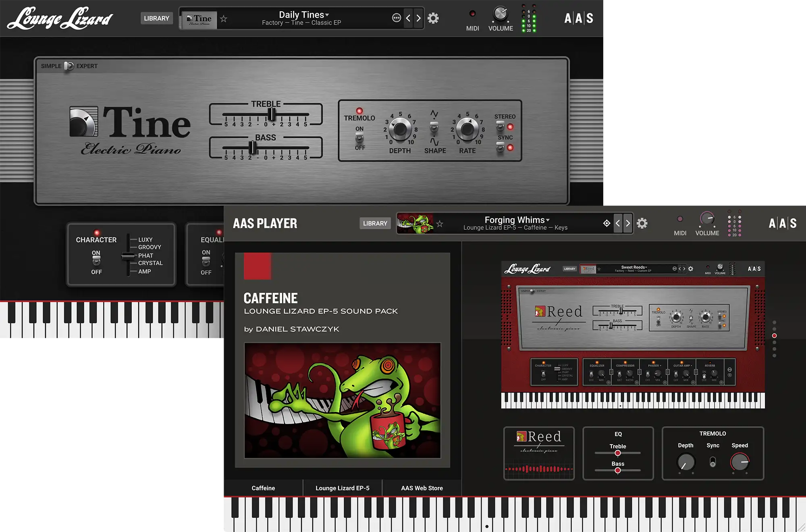Click AAS Player target/locate icon

607,223
